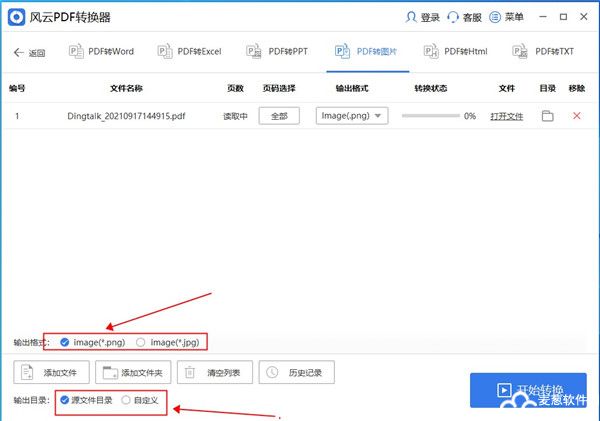Select image(*.png) output format radio

tap(65, 342)
